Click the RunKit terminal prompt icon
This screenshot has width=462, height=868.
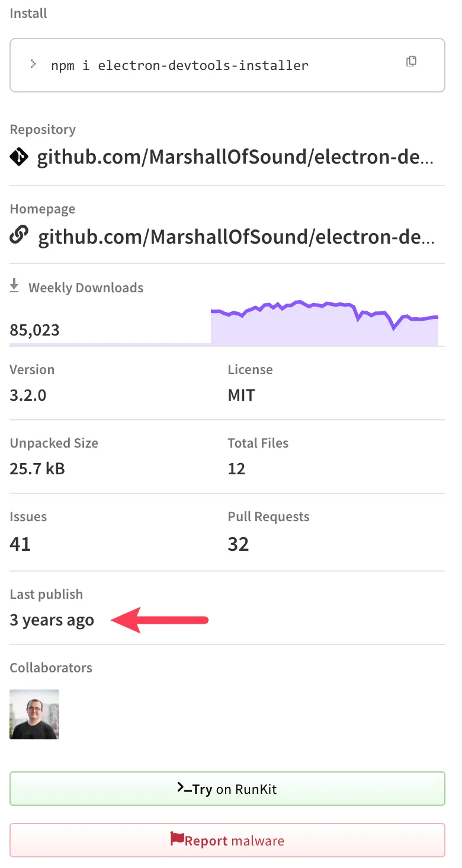tap(184, 789)
